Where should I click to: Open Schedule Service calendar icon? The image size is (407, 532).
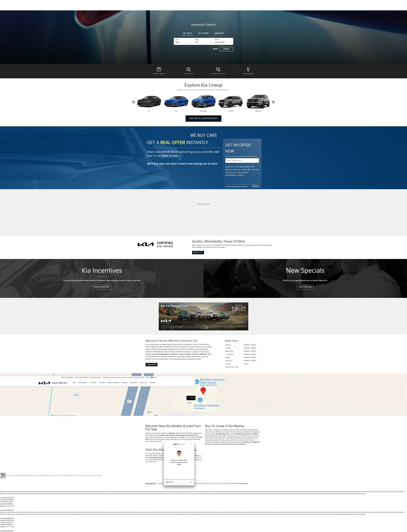click(159, 69)
